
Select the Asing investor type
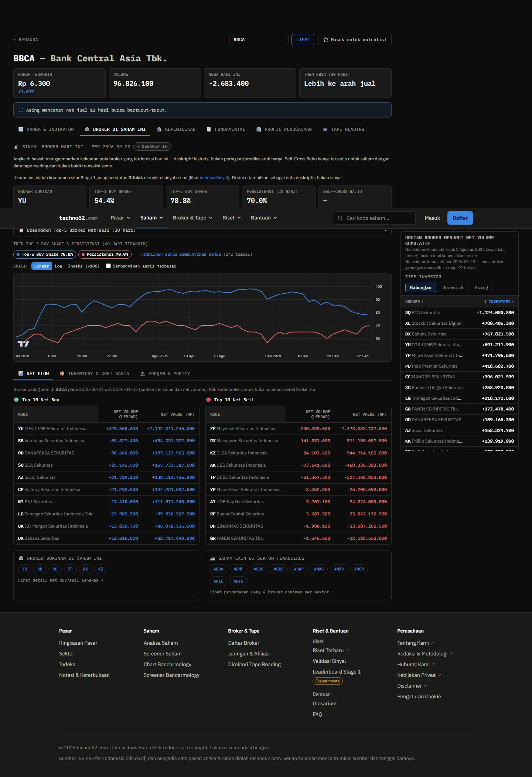click(x=481, y=287)
